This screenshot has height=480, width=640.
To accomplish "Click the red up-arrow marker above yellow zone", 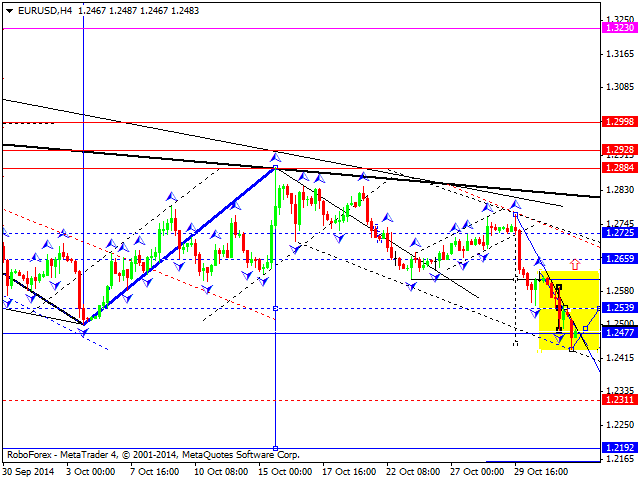I will (575, 264).
